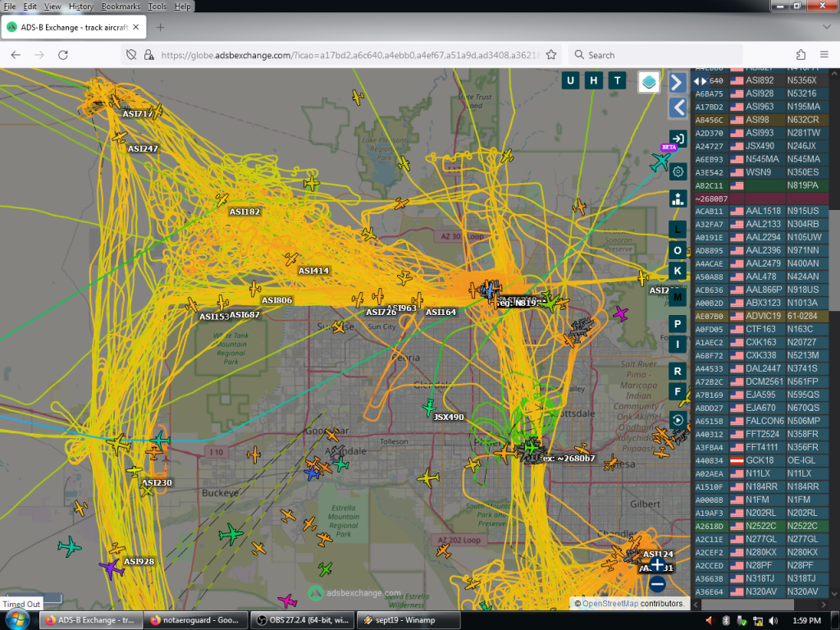Image resolution: width=840 pixels, height=630 pixels.
Task: Click the double-arrow sidebar resize toggle
Action: 701,81
